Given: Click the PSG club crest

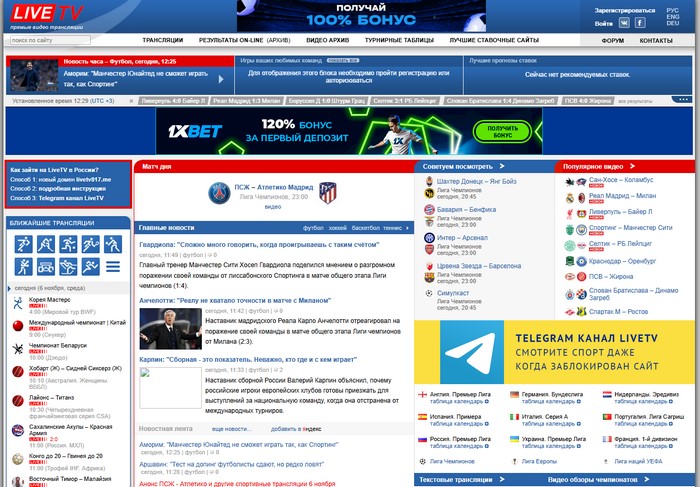Looking at the screenshot, I should click(219, 193).
